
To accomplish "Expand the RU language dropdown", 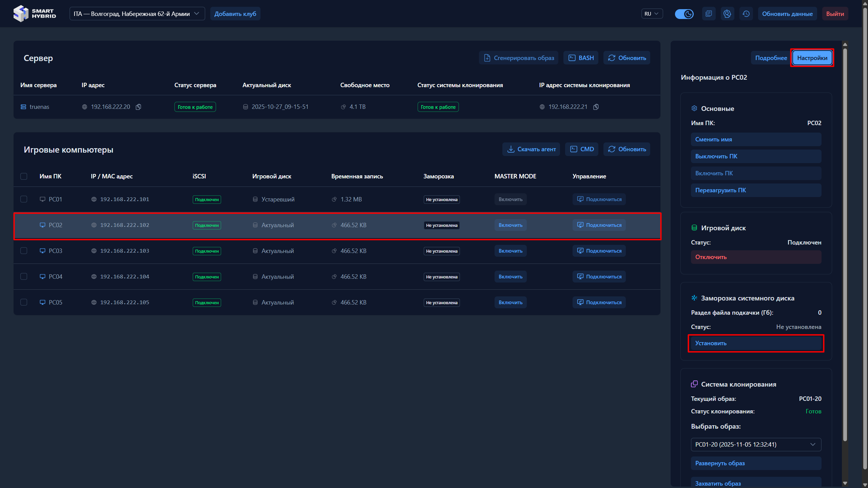I will coord(652,14).
